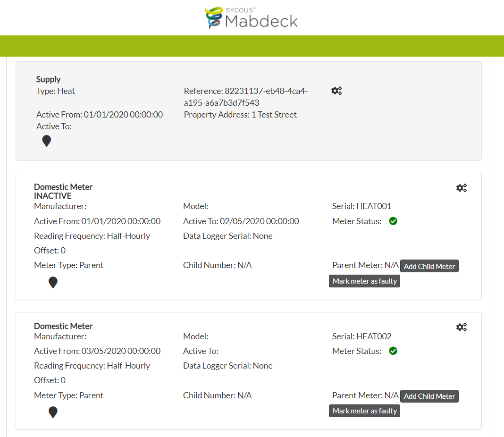The width and height of the screenshot is (504, 437).
Task: Open the settings cog on the Supply card
Action: pos(336,91)
